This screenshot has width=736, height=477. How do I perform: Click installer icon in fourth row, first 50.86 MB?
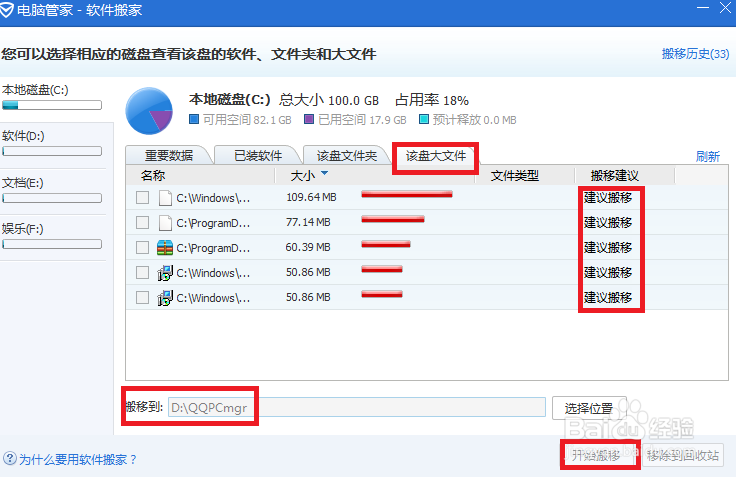pyautogui.click(x=165, y=273)
